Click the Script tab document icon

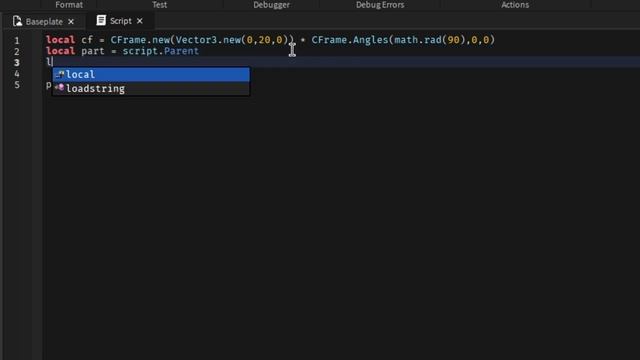101,20
